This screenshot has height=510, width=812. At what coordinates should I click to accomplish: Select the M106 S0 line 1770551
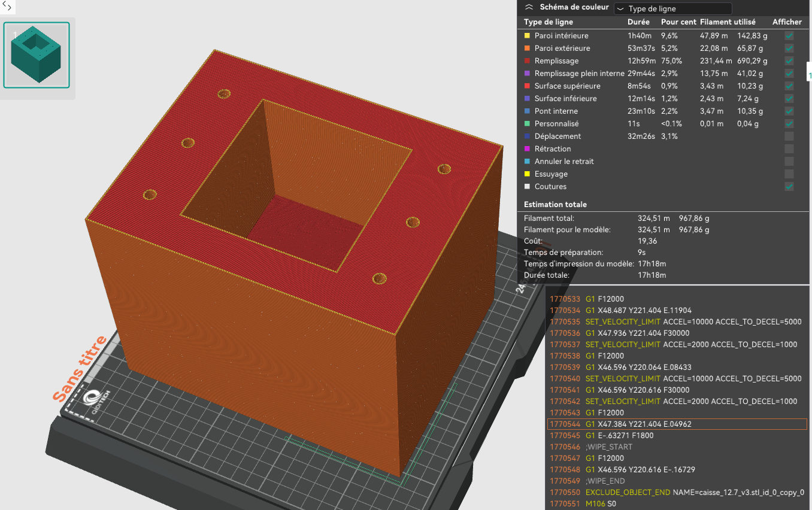click(677, 504)
